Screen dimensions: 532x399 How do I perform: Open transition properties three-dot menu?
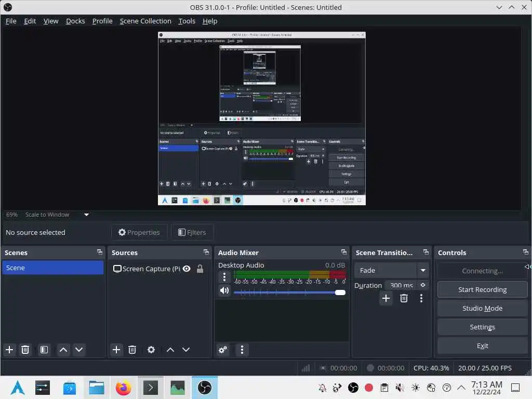point(421,298)
